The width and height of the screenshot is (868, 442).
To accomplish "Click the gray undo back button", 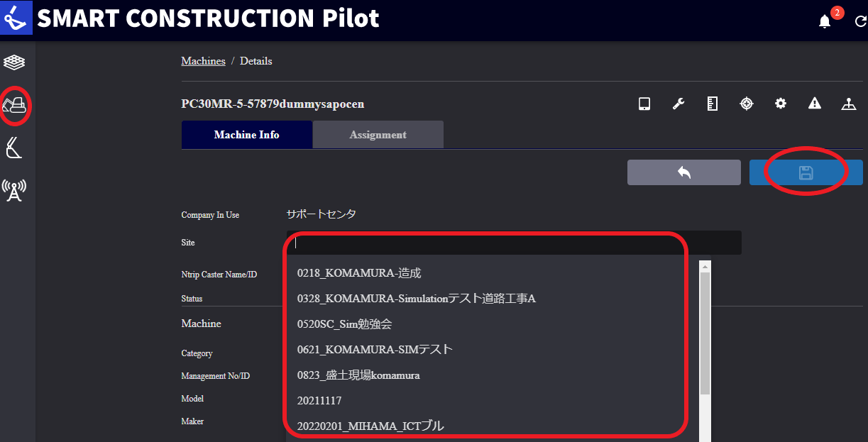I will click(x=684, y=172).
